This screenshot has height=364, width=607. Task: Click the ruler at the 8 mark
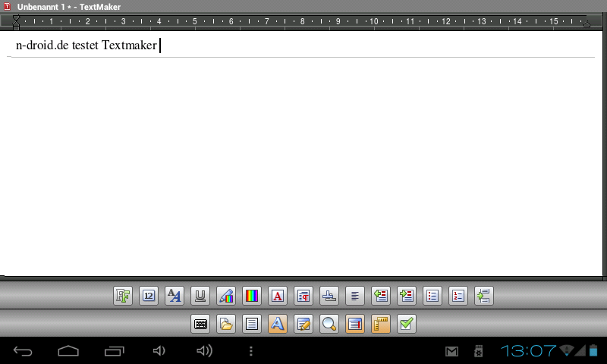click(302, 22)
